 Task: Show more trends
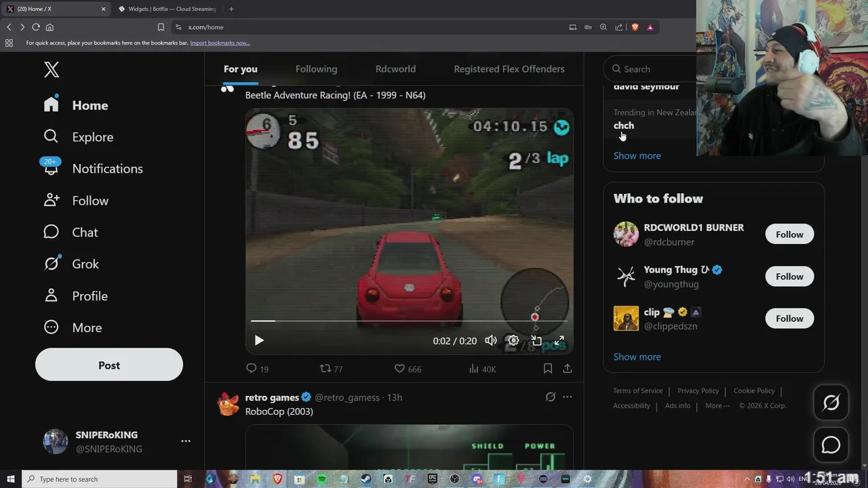coord(637,156)
